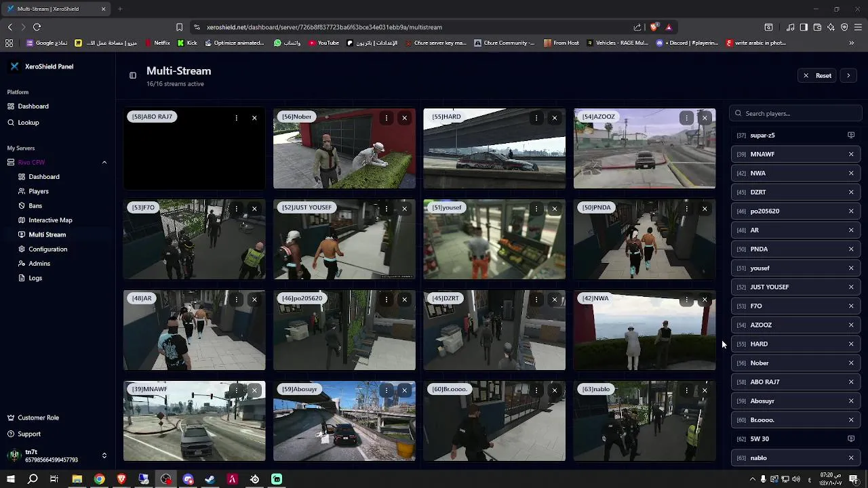Close the [55]HARD stream tile
This screenshot has width=868, height=488.
(554, 118)
